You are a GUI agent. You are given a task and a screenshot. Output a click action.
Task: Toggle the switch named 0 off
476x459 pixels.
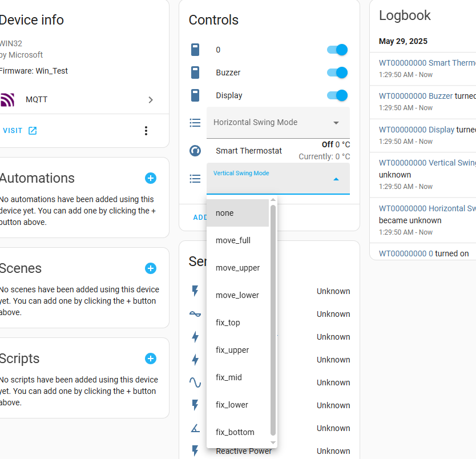tap(337, 50)
